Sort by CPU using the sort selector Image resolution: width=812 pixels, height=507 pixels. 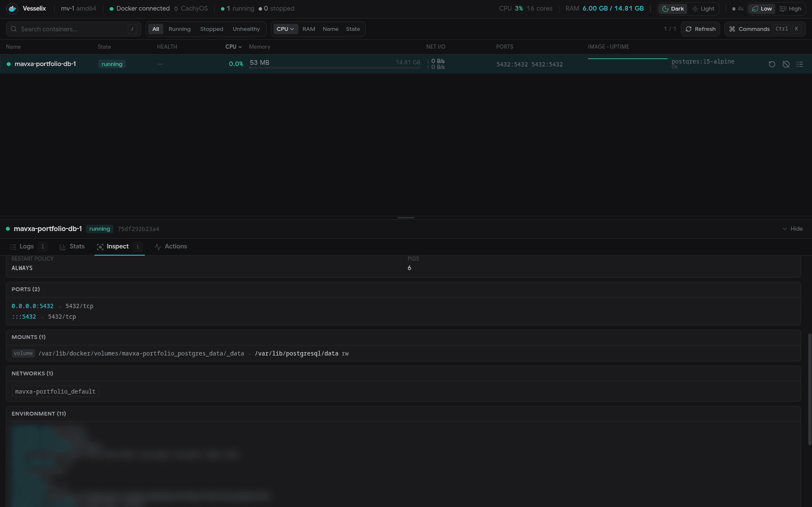285,29
